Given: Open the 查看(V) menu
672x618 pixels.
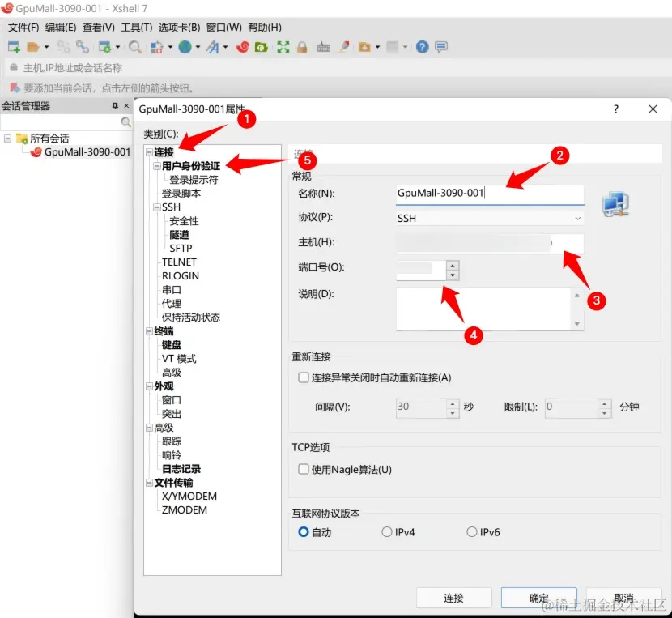Looking at the screenshot, I should pyautogui.click(x=99, y=28).
